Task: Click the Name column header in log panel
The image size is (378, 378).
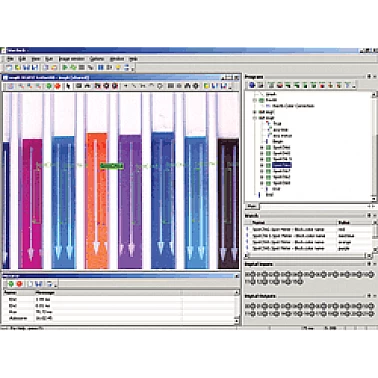Action: [x=19, y=293]
